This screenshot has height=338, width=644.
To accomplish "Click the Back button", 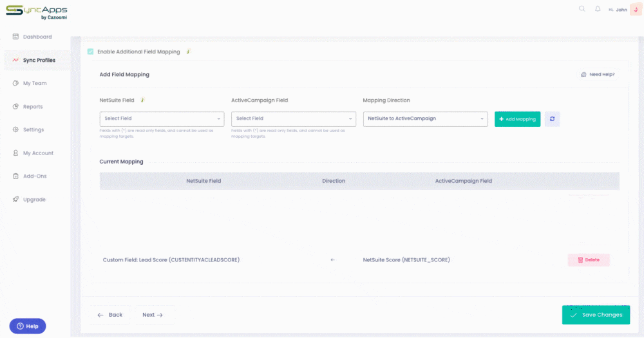I will pos(110,315).
